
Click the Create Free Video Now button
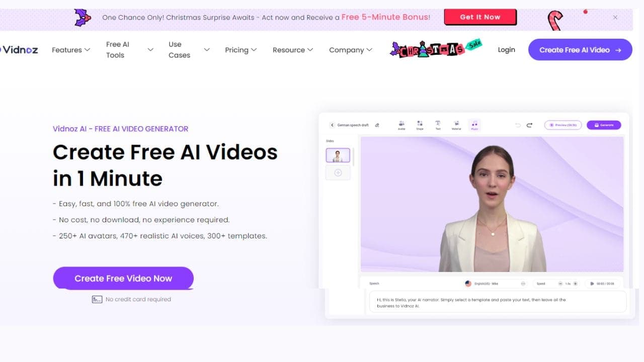(123, 278)
